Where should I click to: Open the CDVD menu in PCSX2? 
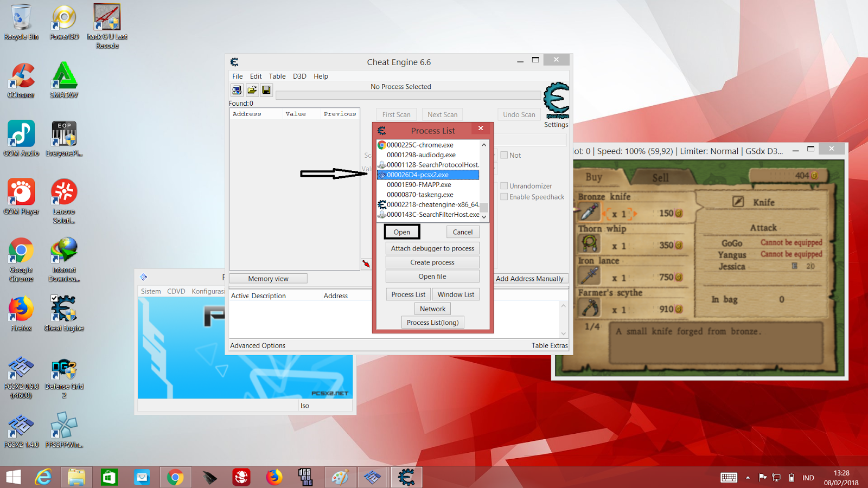[x=176, y=291]
